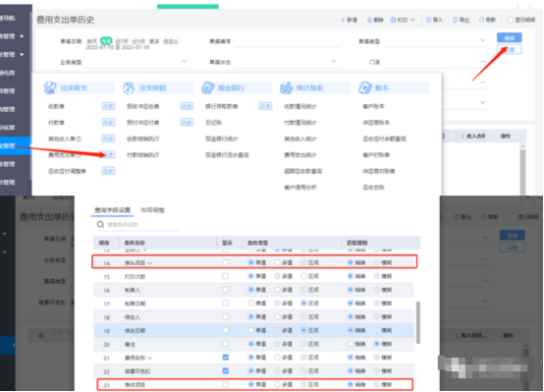Viewport: 544px width, 392px height.
Task: Click the 现金银行 category icon
Action: [208, 87]
